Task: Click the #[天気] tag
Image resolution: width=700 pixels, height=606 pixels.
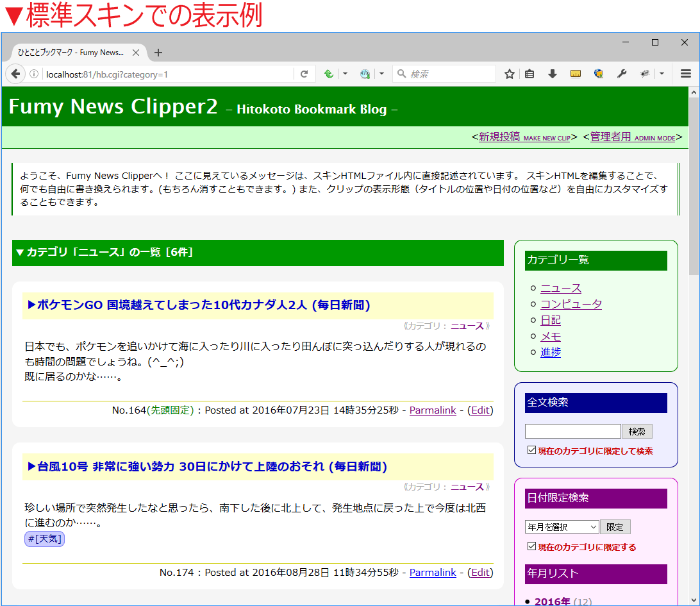Action: click(45, 539)
